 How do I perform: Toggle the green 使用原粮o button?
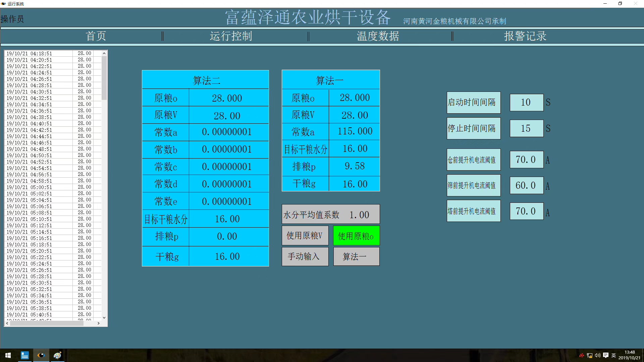356,236
